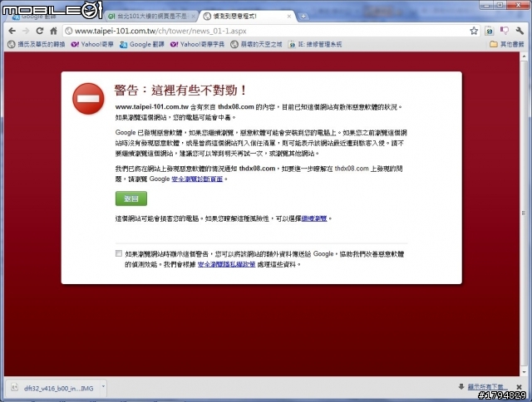The height and width of the screenshot is (402, 532).
Task: Click the pink thumbs-down extension icon
Action: pyautogui.click(x=505, y=31)
